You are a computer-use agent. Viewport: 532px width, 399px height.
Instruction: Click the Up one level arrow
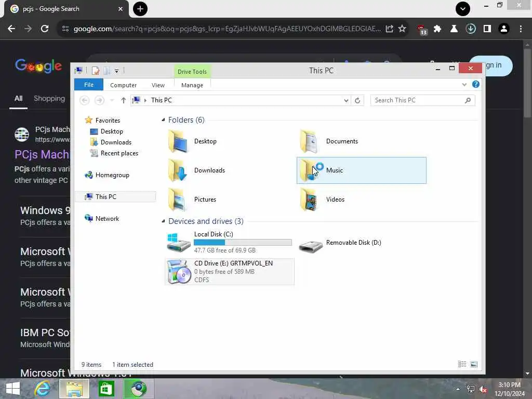pos(124,100)
